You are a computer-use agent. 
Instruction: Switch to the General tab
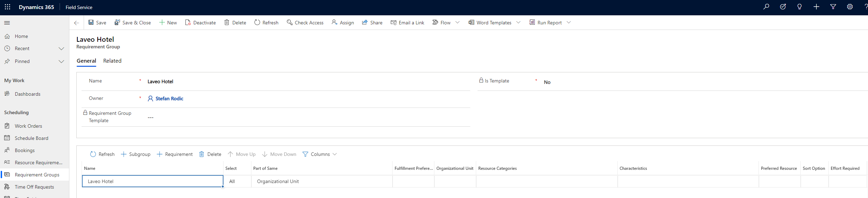(86, 61)
